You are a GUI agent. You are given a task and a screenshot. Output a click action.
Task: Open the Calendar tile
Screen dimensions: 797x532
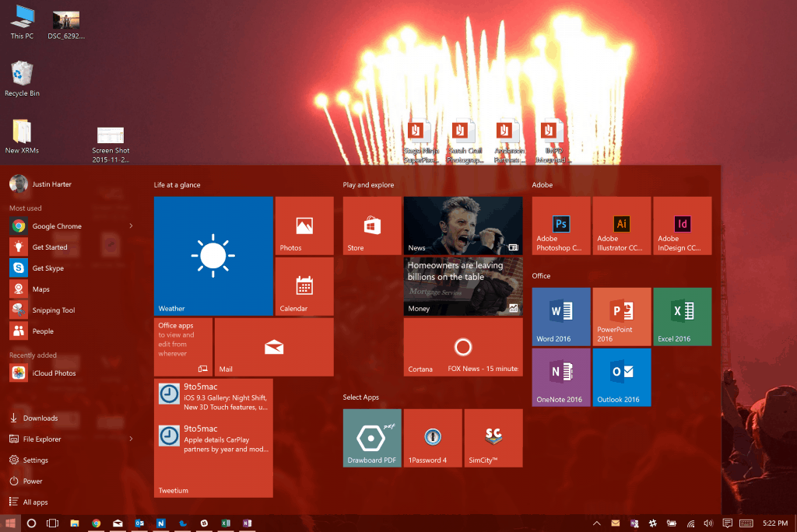pyautogui.click(x=304, y=286)
